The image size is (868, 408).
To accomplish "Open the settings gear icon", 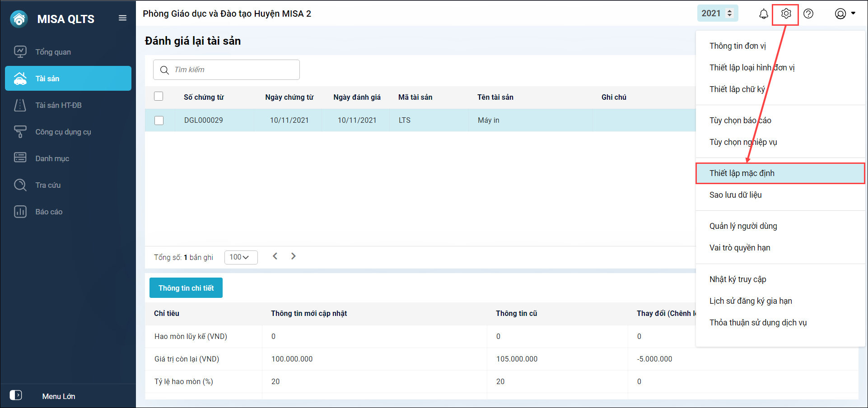I will (x=786, y=14).
